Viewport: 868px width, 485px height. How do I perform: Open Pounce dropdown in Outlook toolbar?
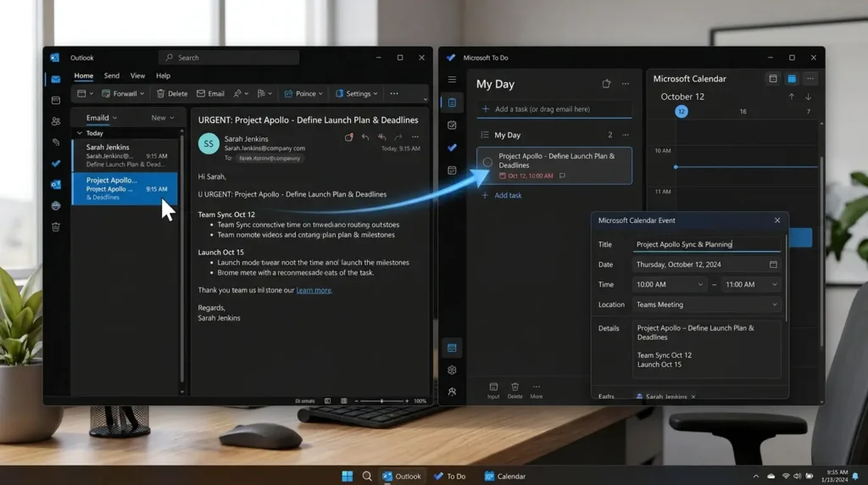click(303, 93)
